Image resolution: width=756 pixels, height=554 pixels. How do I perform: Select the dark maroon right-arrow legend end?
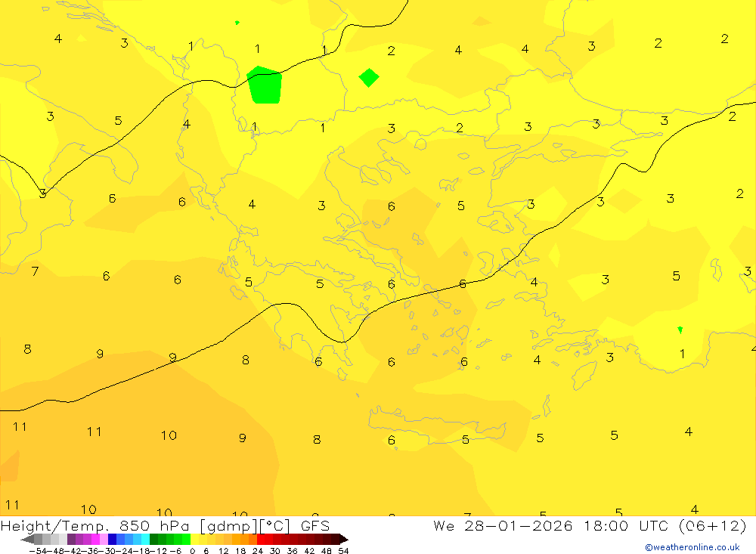344,539
